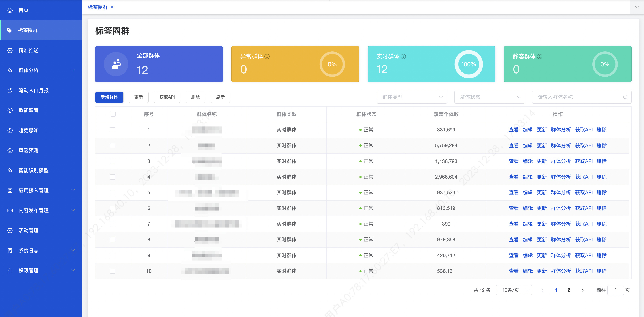Click the info icon next to 异常群体
Image resolution: width=644 pixels, height=317 pixels.
tap(267, 57)
